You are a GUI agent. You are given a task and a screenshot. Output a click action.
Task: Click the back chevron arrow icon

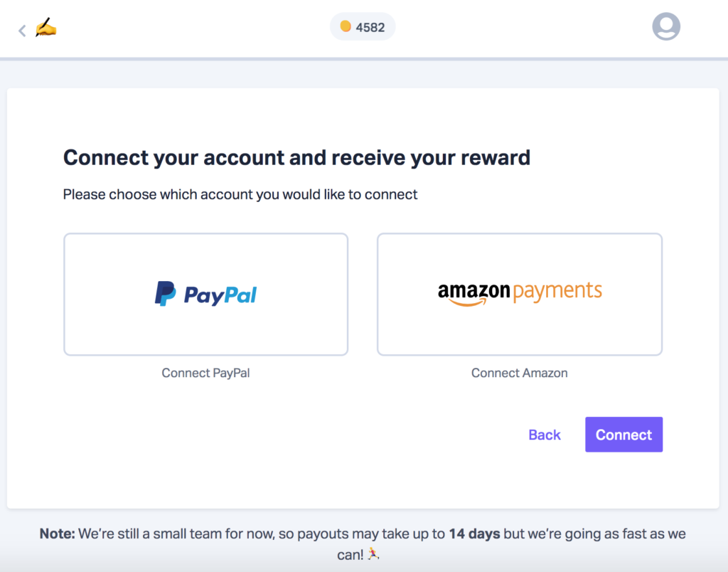[22, 31]
